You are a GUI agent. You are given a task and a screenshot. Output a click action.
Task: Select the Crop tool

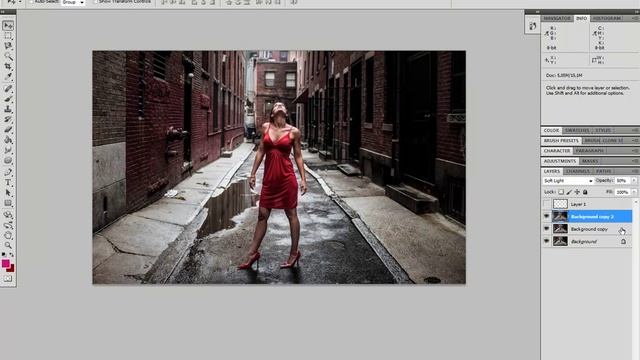point(8,66)
